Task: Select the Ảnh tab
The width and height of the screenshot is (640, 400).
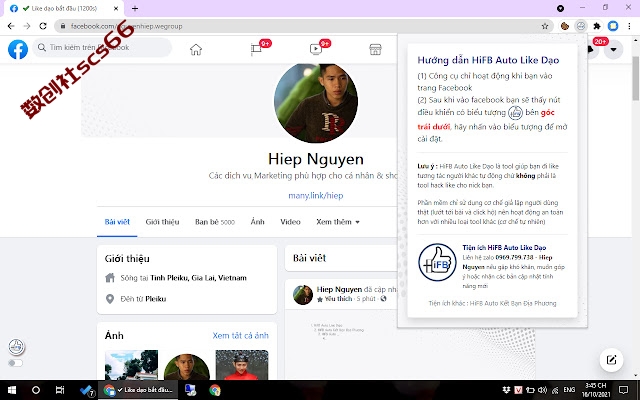Action: tap(257, 222)
